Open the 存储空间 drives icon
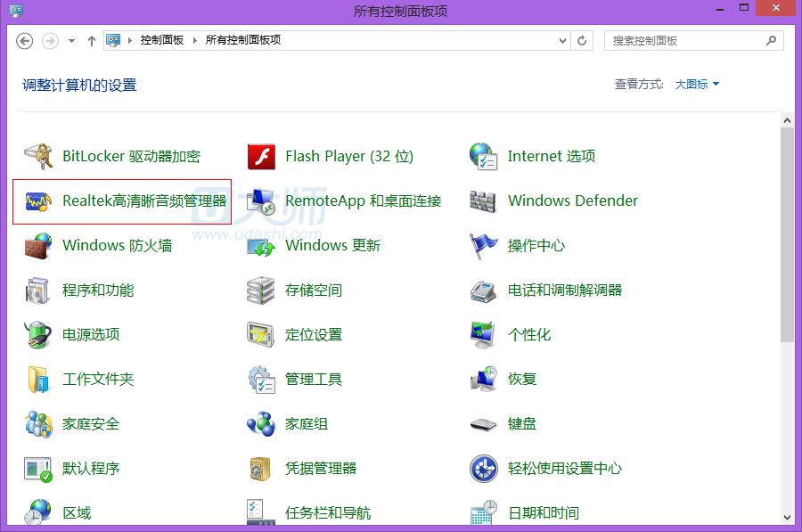This screenshot has width=802, height=532. 261,290
